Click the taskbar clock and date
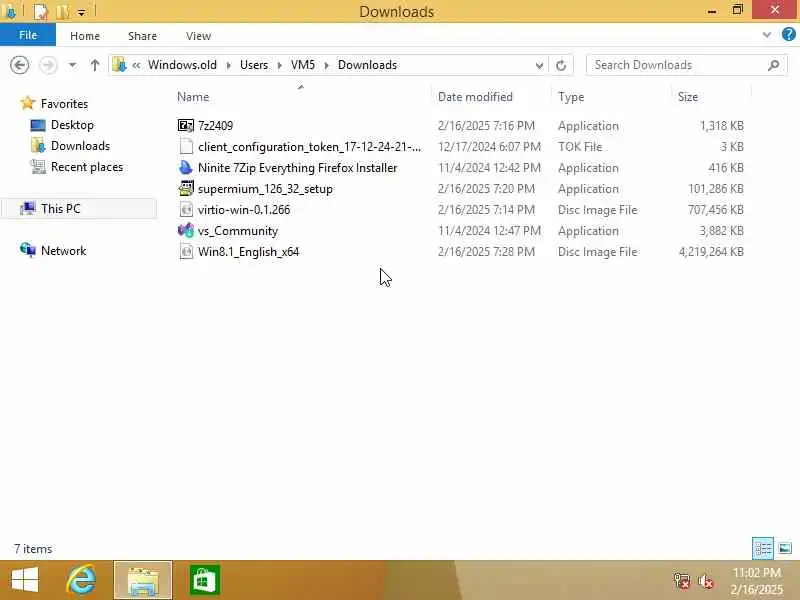 point(757,581)
